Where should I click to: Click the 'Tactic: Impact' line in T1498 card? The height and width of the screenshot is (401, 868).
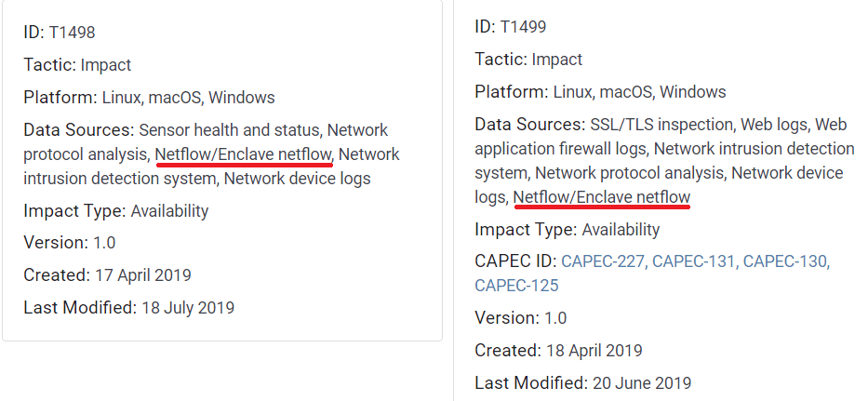pyautogui.click(x=77, y=65)
